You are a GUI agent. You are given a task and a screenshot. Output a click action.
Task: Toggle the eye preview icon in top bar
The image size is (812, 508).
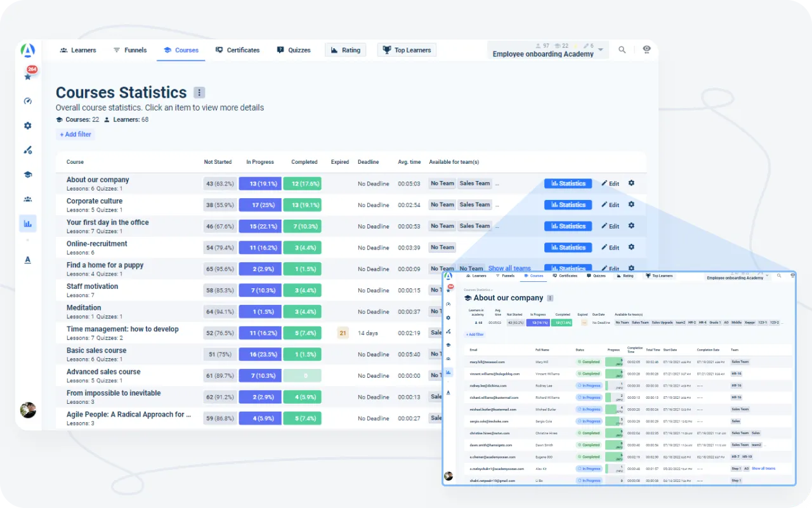(x=646, y=50)
